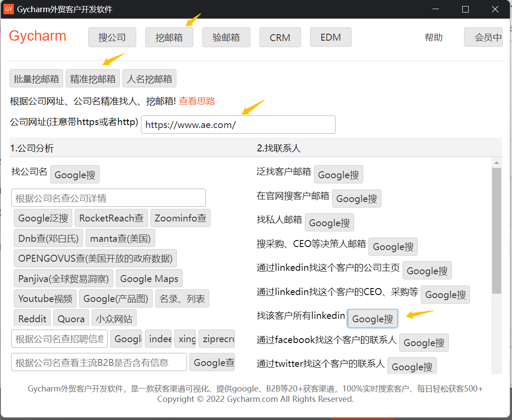Click the Gycharm logo text

pos(38,36)
